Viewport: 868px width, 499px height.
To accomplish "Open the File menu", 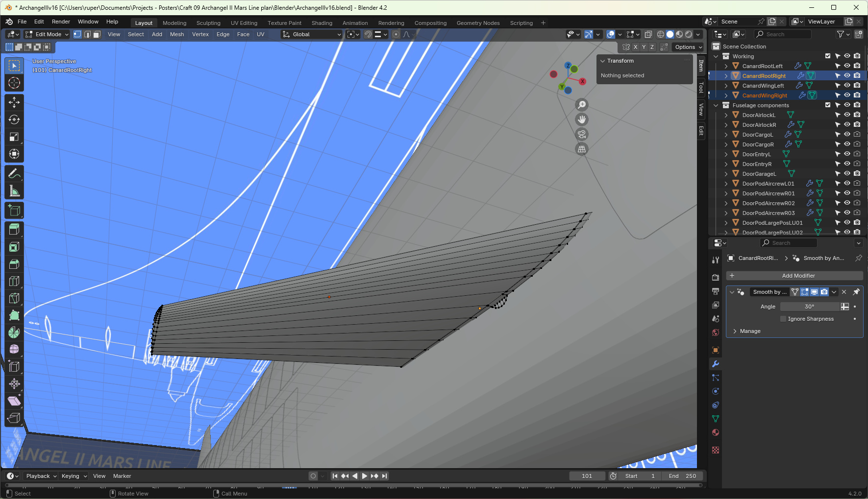I will point(22,22).
